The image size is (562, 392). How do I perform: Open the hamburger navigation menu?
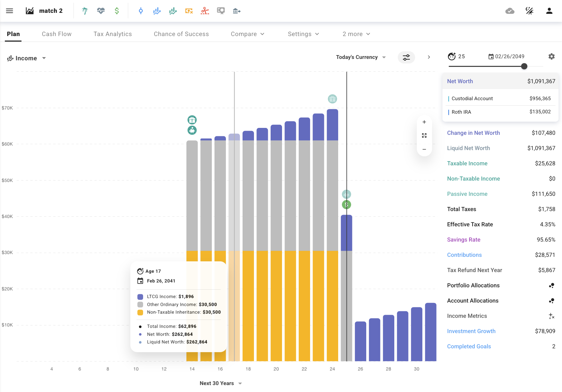[x=10, y=11]
